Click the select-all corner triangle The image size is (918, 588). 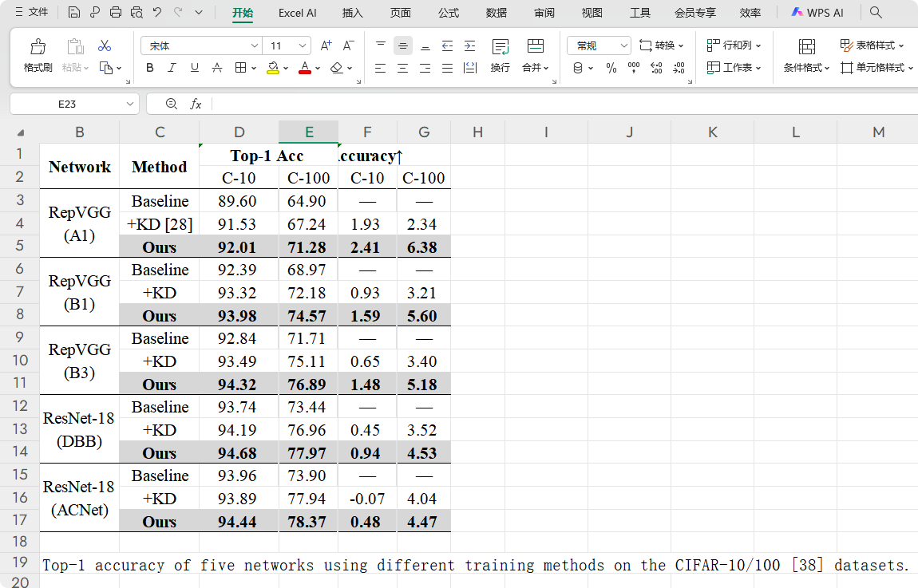[x=21, y=132]
